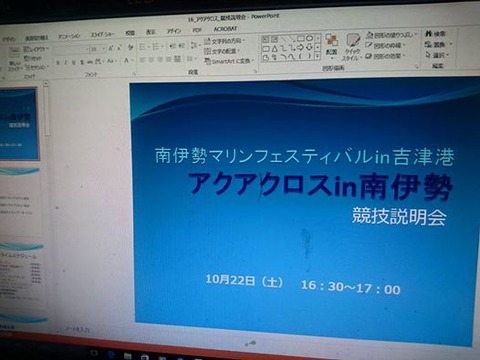
Task: Open the View (表示) ribbon tab
Action: point(151,32)
